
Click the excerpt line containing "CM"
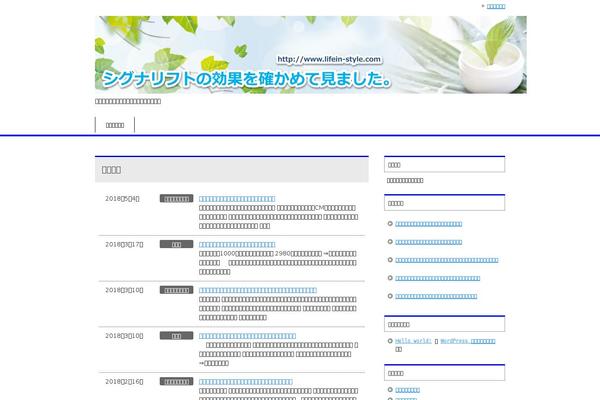[277, 208]
